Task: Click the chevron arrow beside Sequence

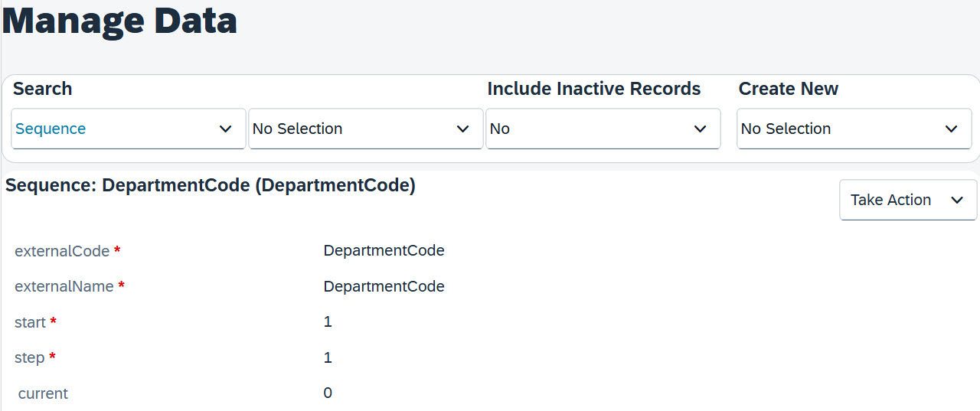Action: coord(226,129)
